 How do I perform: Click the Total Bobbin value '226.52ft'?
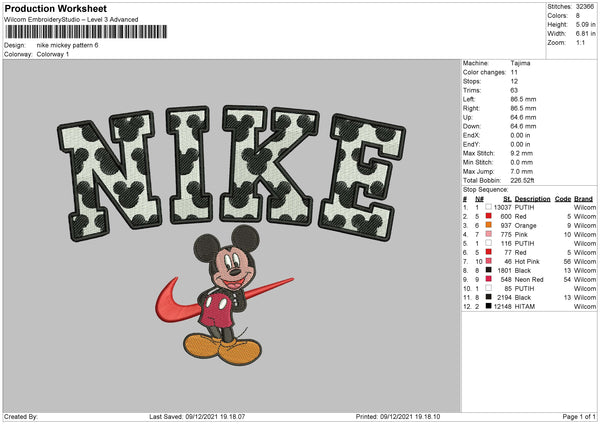(x=523, y=180)
